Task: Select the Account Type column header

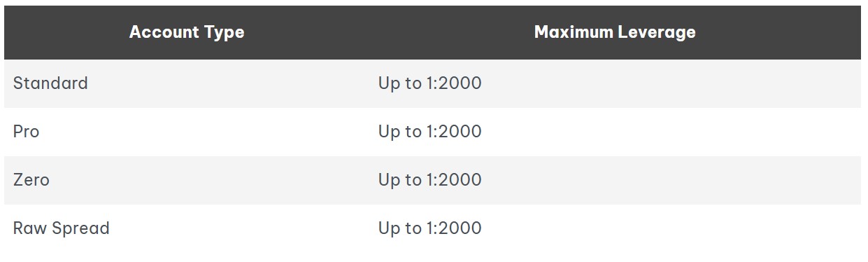Action: coord(187,33)
